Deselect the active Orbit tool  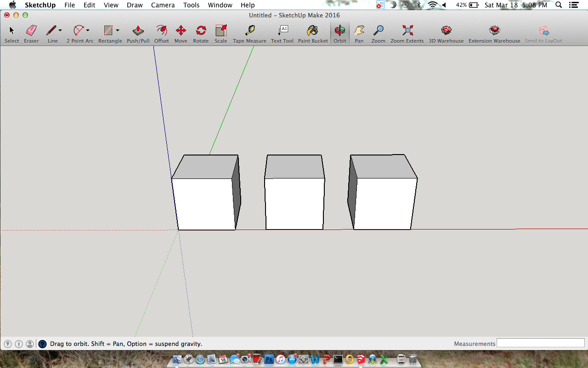(340, 34)
